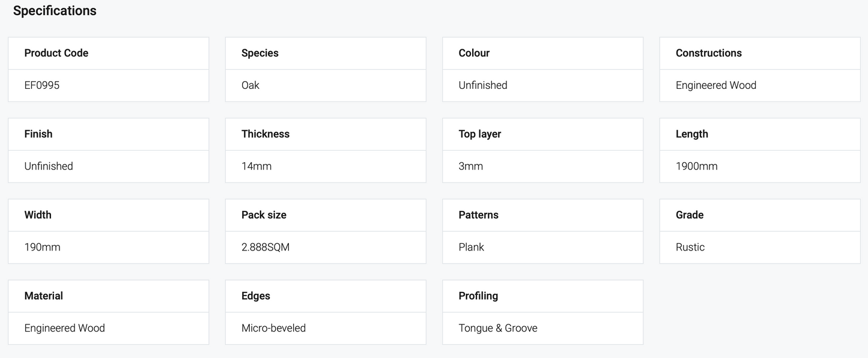This screenshot has height=358, width=868.
Task: Click the Pack size label
Action: (x=264, y=215)
